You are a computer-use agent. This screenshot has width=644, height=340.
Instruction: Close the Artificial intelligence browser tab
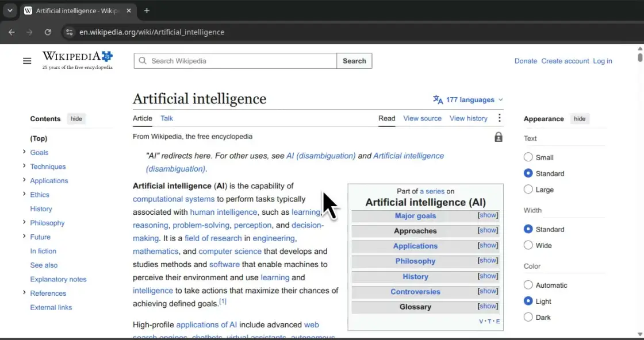pos(129,11)
